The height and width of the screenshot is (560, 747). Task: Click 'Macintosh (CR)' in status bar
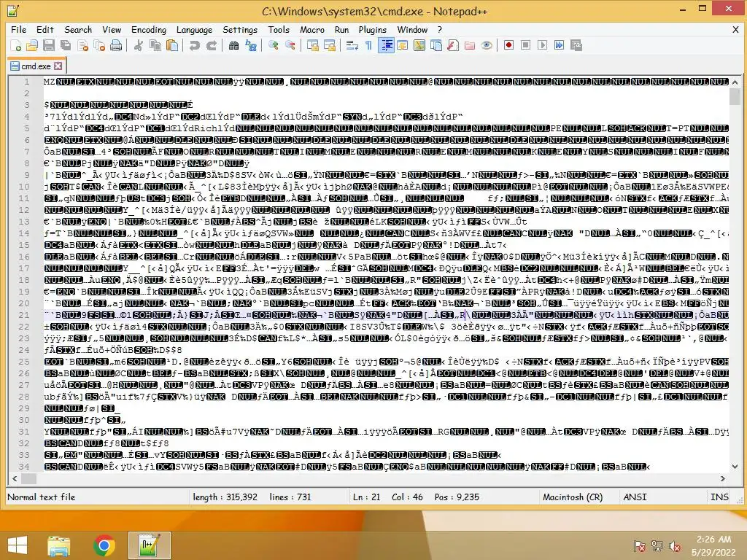tap(573, 497)
